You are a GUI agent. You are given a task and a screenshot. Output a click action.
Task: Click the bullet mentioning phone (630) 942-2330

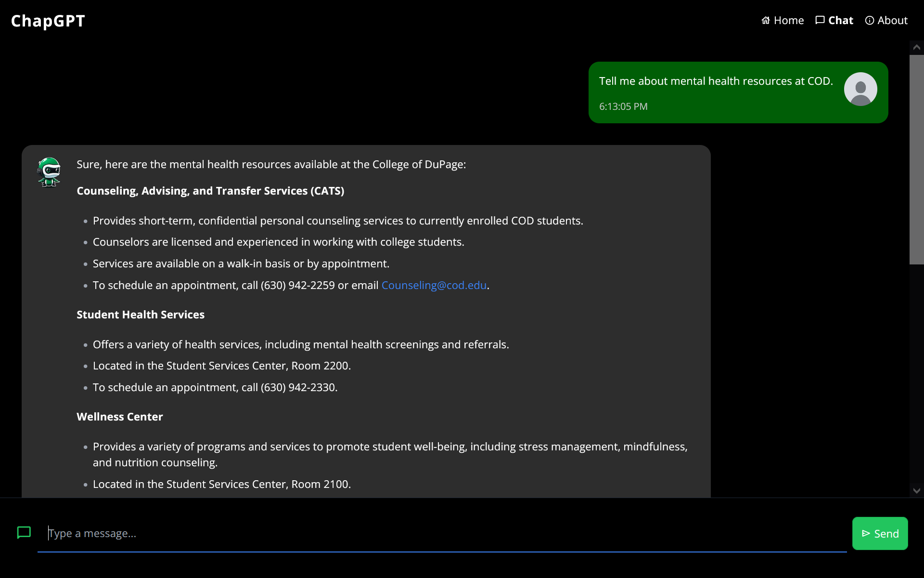215,387
